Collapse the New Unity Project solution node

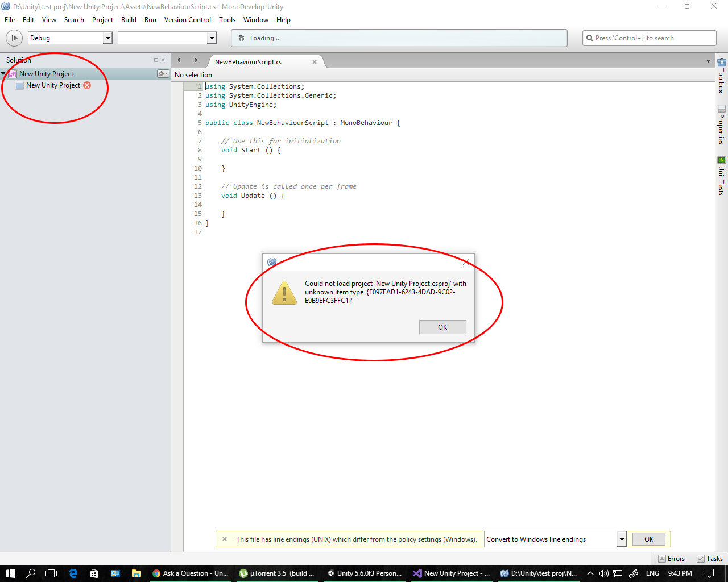click(x=4, y=74)
